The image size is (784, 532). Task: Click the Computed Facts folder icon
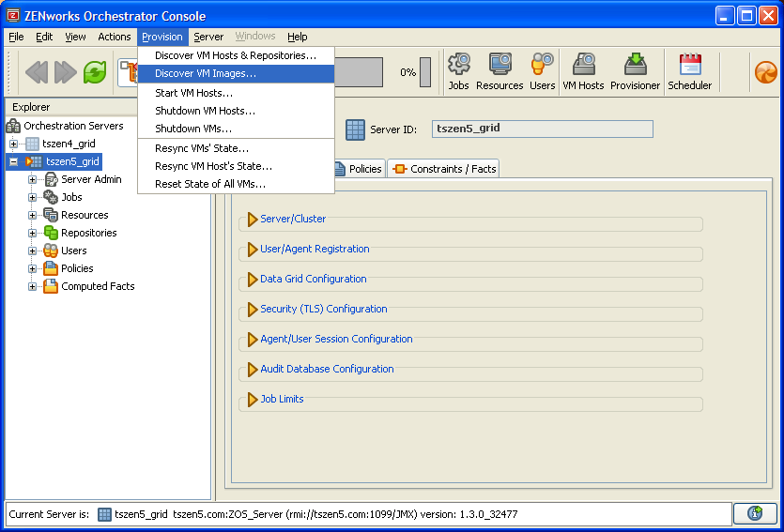(51, 286)
